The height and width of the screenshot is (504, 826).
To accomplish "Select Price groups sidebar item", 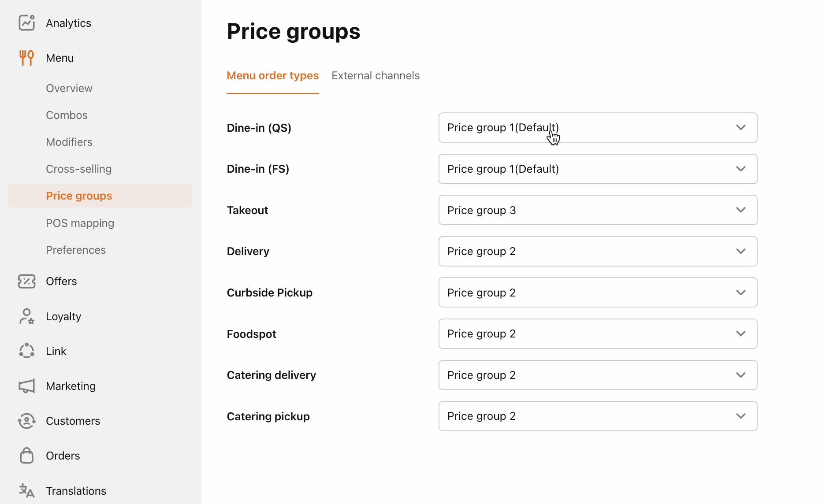I will [100, 196].
